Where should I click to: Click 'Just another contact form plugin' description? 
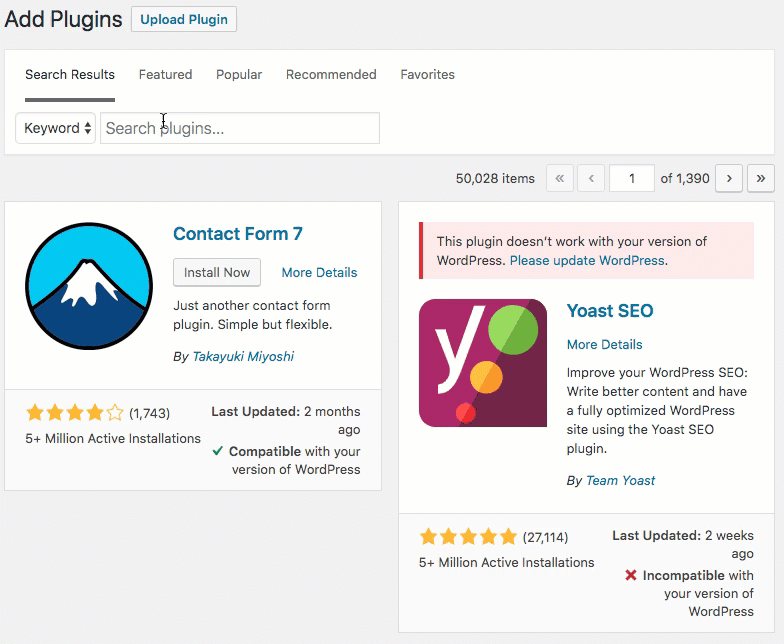(252, 315)
